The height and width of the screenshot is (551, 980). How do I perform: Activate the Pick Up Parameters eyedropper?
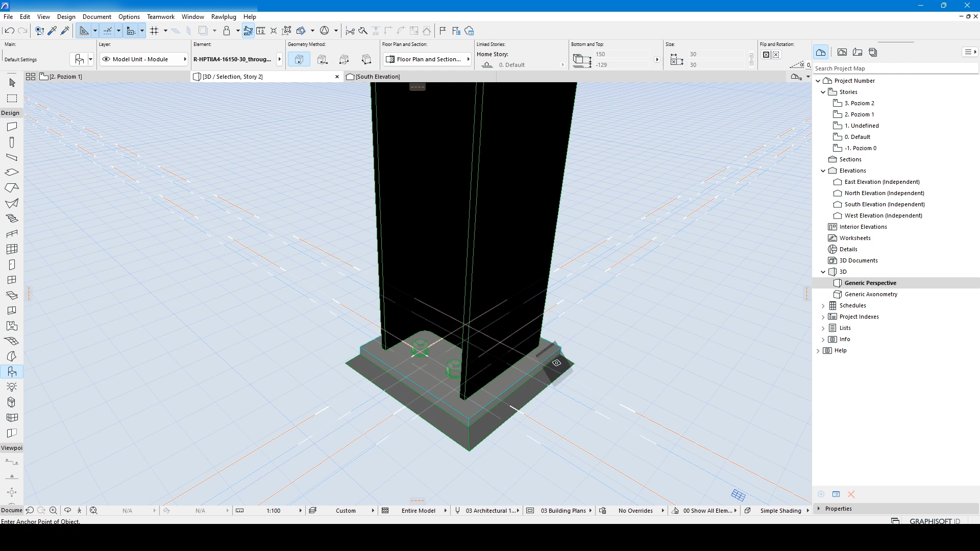coord(52,31)
